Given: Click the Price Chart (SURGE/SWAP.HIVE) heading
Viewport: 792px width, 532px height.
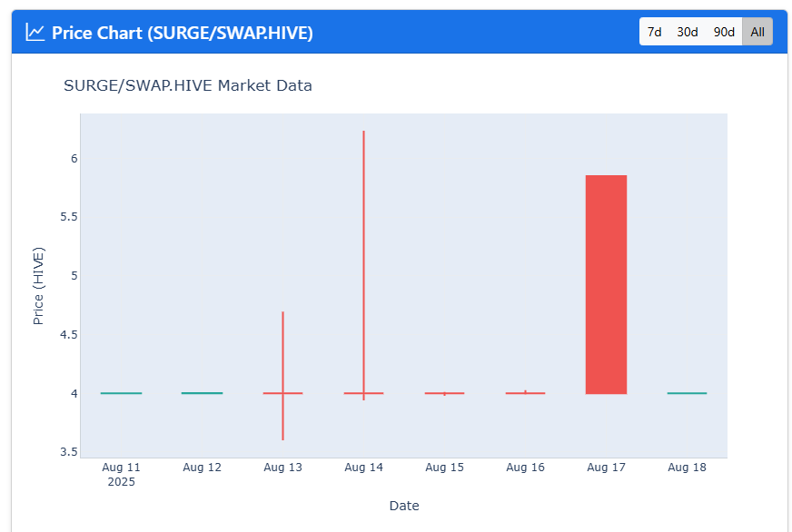Looking at the screenshot, I should pos(183,33).
